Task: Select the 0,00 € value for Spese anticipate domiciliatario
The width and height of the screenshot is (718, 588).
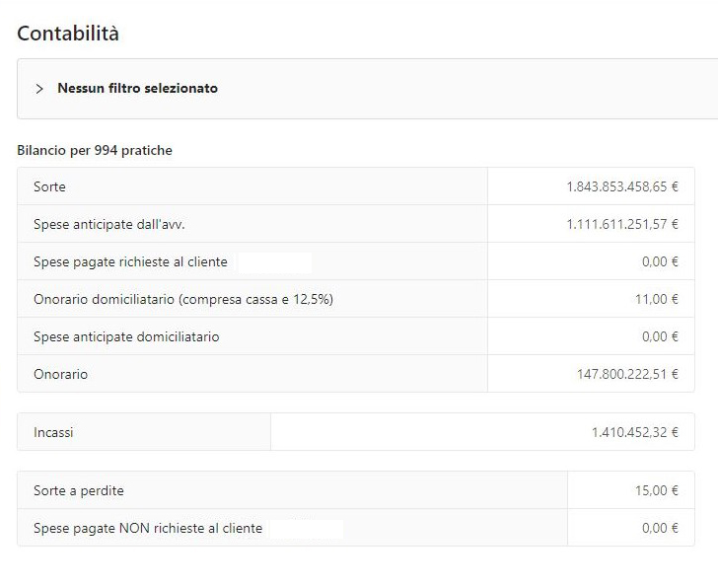Action: (x=660, y=336)
